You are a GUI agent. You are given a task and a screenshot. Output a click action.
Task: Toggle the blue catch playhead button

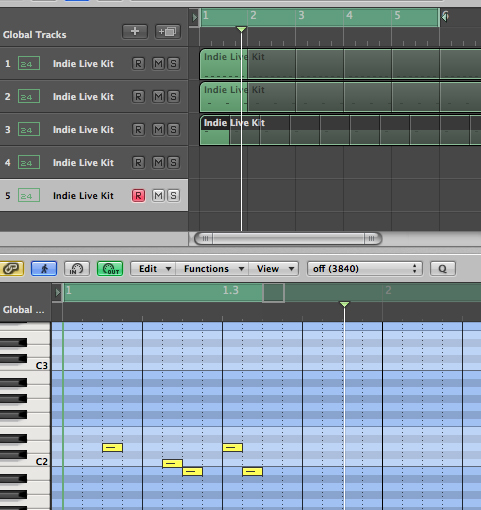pyautogui.click(x=44, y=268)
